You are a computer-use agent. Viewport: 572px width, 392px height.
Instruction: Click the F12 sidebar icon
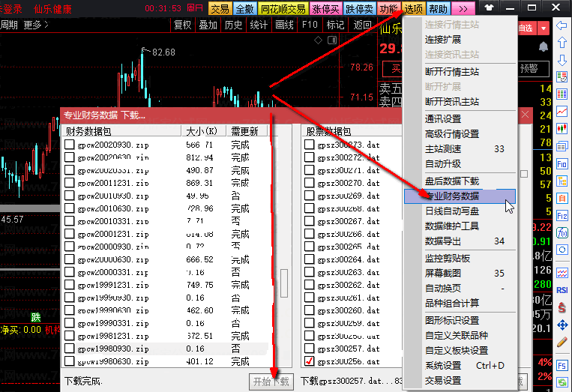[562, 216]
